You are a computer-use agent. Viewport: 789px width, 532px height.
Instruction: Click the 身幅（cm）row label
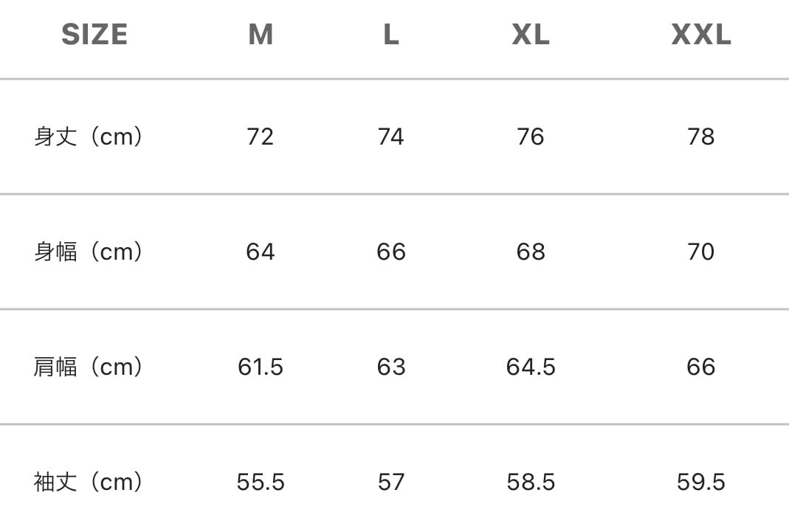[x=89, y=252]
